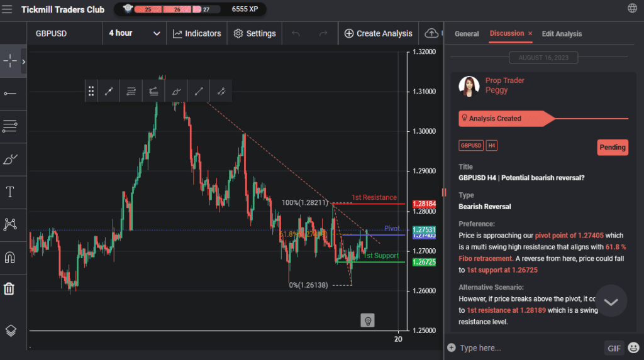Switch to the General tab

pos(467,34)
